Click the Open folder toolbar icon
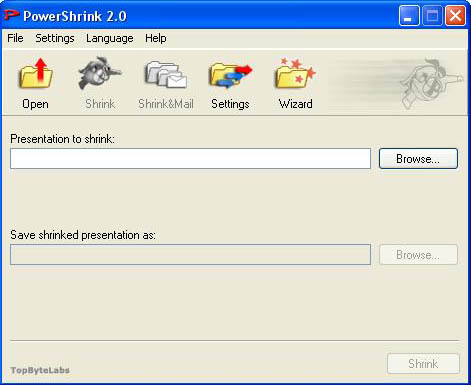This screenshot has height=385, width=471. [x=36, y=74]
